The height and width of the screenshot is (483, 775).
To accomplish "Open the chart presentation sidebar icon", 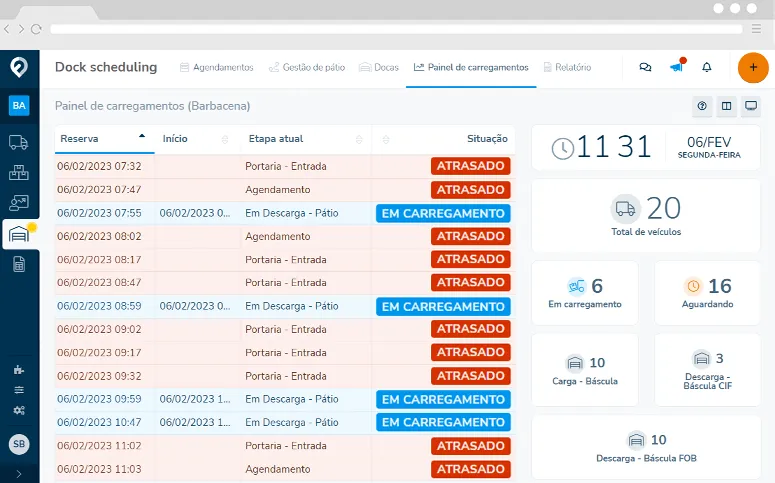I will (19, 203).
